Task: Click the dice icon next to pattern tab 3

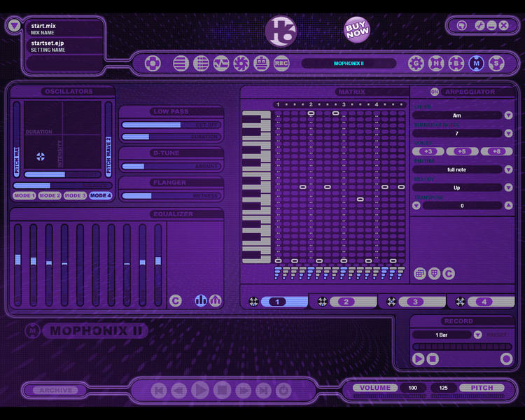Action: coord(391,302)
